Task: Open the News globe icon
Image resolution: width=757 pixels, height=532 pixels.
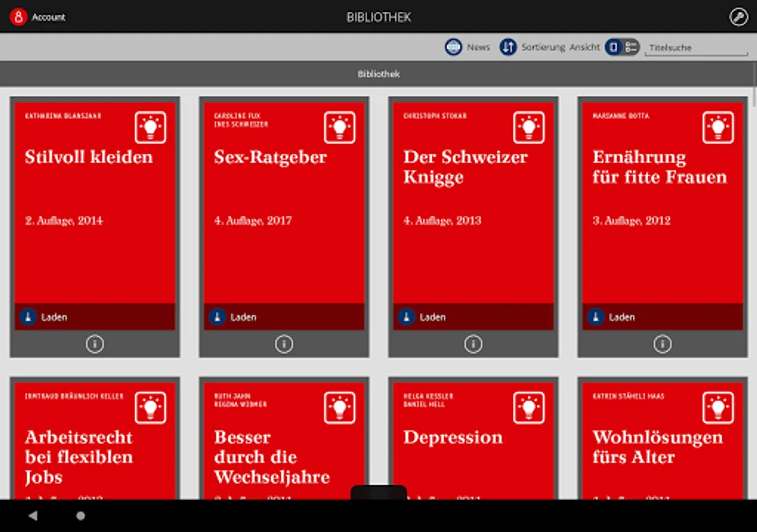Action: (x=454, y=47)
